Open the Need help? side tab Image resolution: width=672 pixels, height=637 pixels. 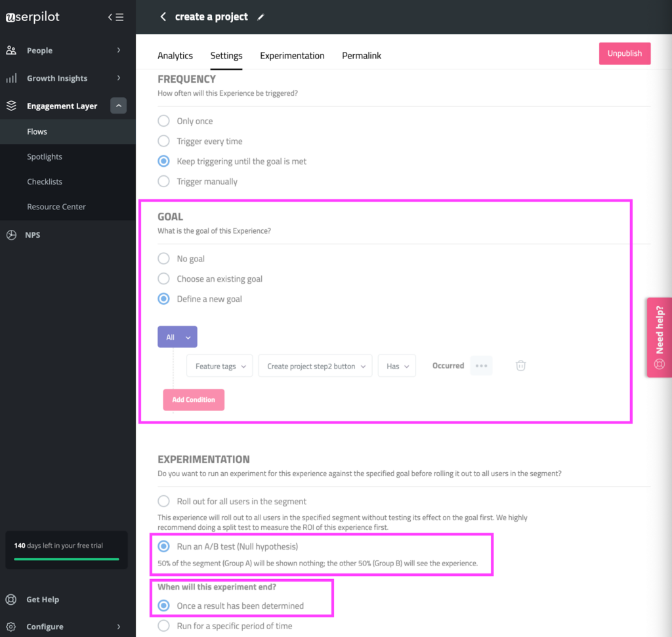pos(660,338)
